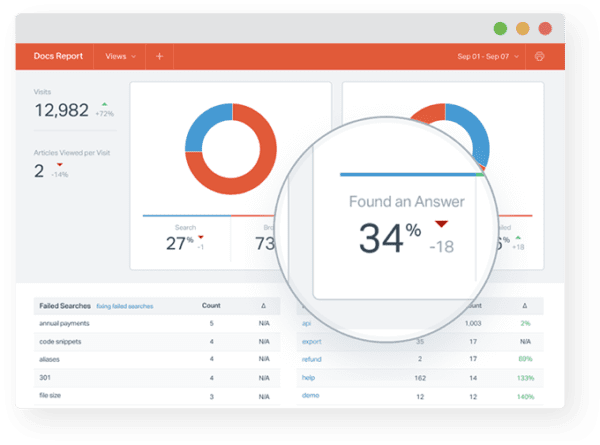Screen dimensions: 600x445
Task: Click the green up arrow beside visits +72%
Action: click(x=104, y=104)
